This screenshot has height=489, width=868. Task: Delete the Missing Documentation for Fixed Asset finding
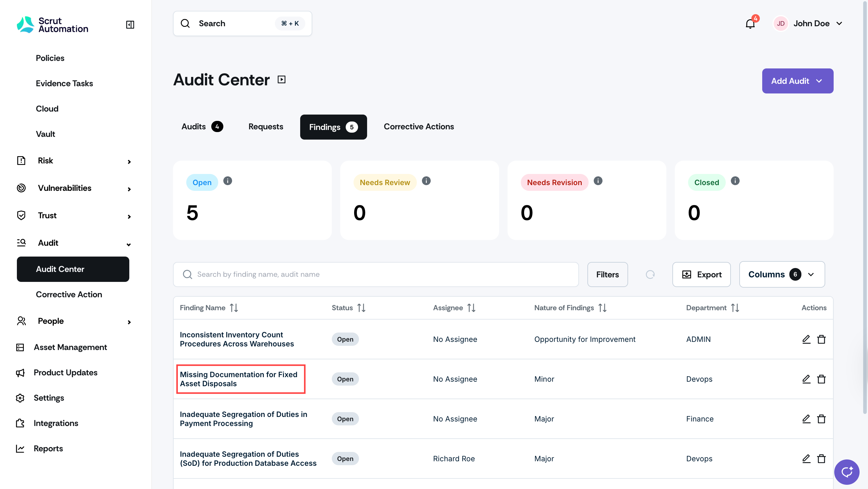click(822, 379)
